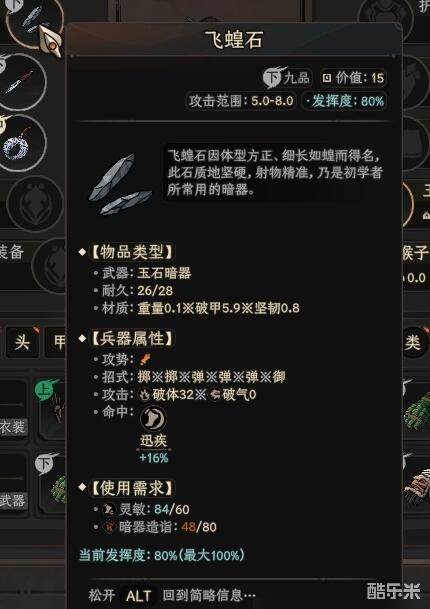Click the 发挥度 80% indicator
Image resolution: width=430 pixels, height=609 pixels.
[x=344, y=101]
